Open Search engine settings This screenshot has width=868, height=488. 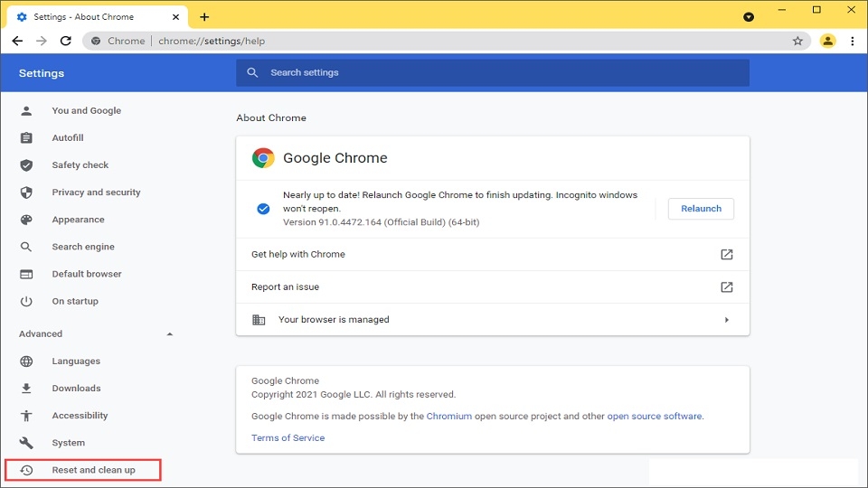83,247
